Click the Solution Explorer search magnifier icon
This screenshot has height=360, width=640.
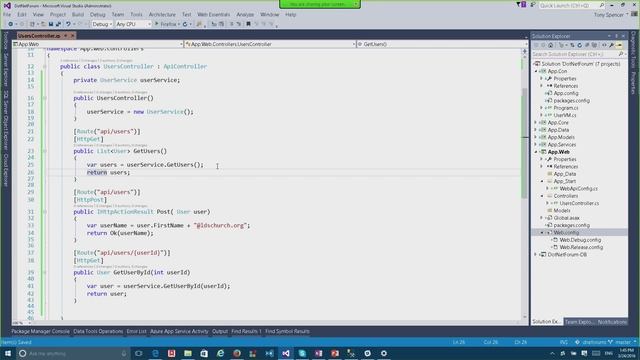620,54
